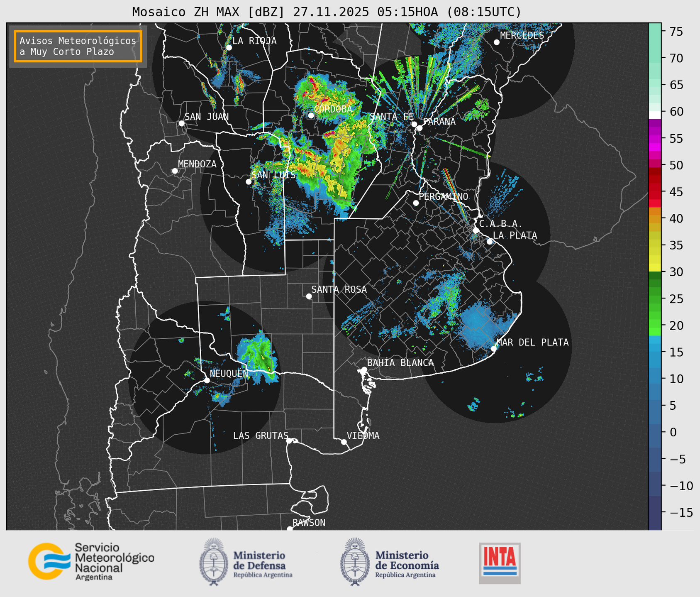Click the PERGAMINO label text
Image resolution: width=700 pixels, height=597 pixels.
coord(443,196)
